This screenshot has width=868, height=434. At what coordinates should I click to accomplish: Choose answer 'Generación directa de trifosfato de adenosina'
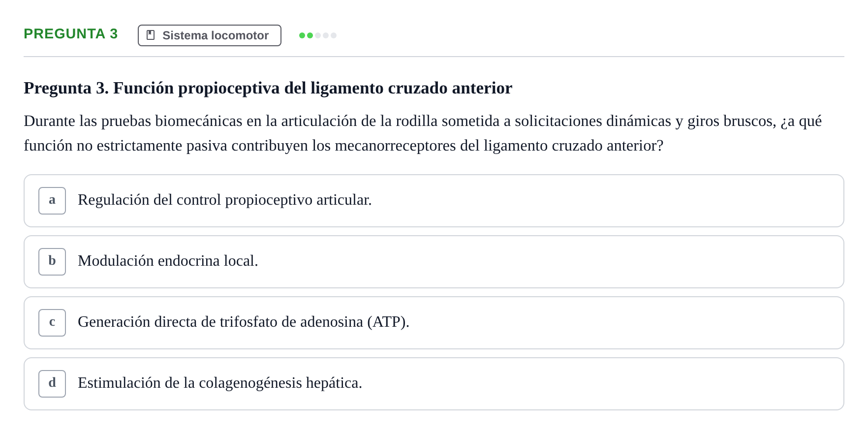434,323
